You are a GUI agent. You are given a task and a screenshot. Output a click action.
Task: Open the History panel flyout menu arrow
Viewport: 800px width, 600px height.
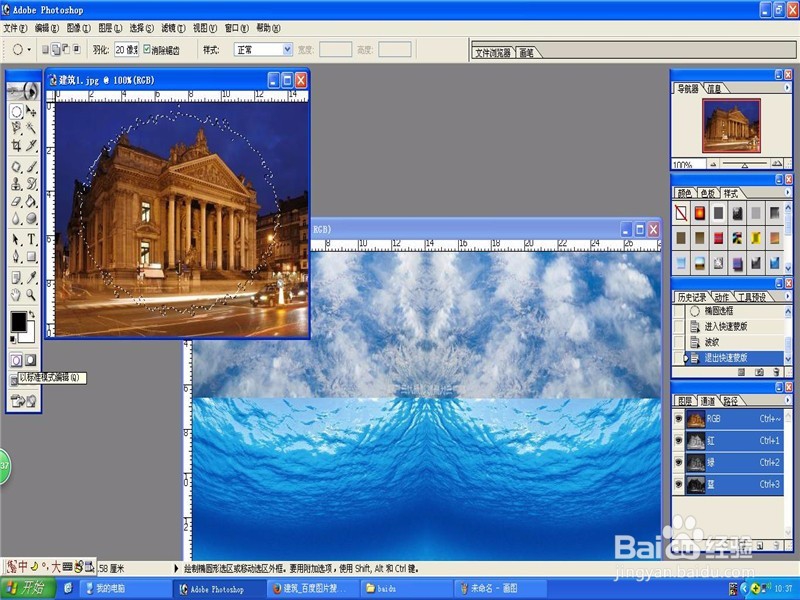pyautogui.click(x=787, y=296)
